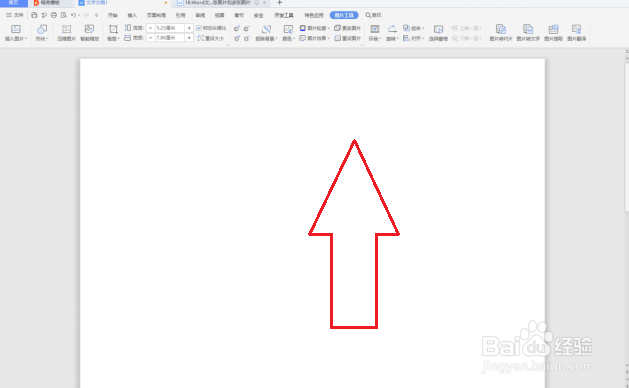Expand the Bring Forward (上移一层) dropdown
This screenshot has height=388, width=629.
(x=481, y=28)
